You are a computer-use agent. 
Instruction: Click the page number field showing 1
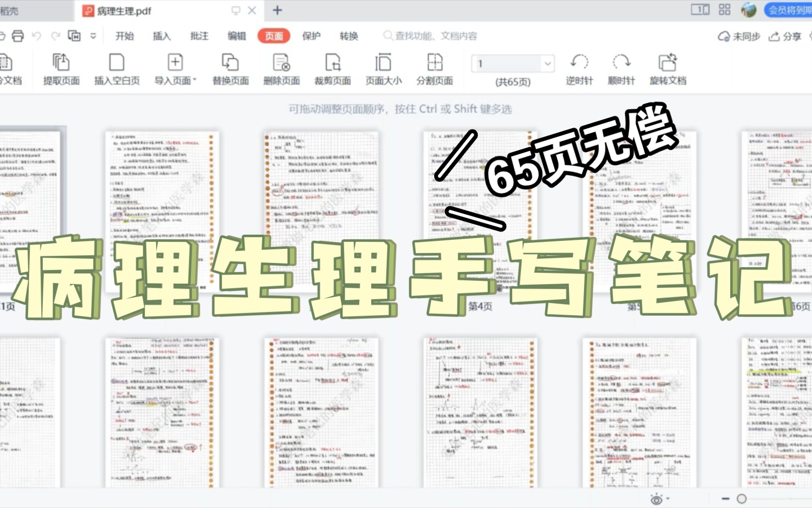point(507,63)
